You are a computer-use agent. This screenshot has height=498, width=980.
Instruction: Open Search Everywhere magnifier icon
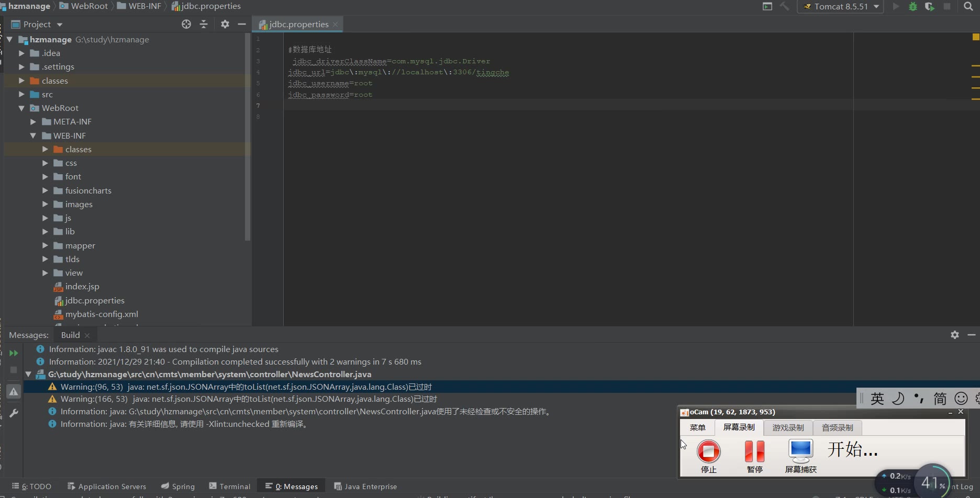(x=968, y=6)
